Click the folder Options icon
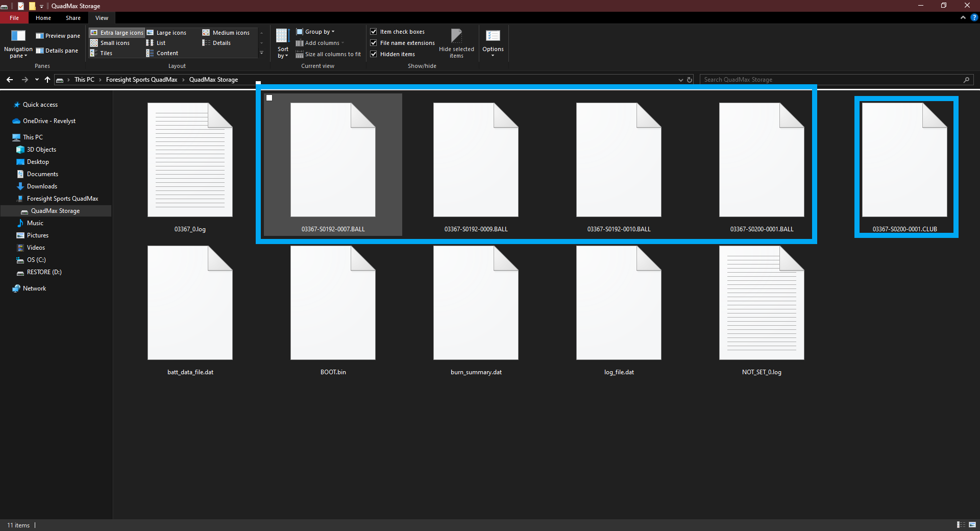The height and width of the screenshot is (531, 980). pyautogui.click(x=493, y=36)
